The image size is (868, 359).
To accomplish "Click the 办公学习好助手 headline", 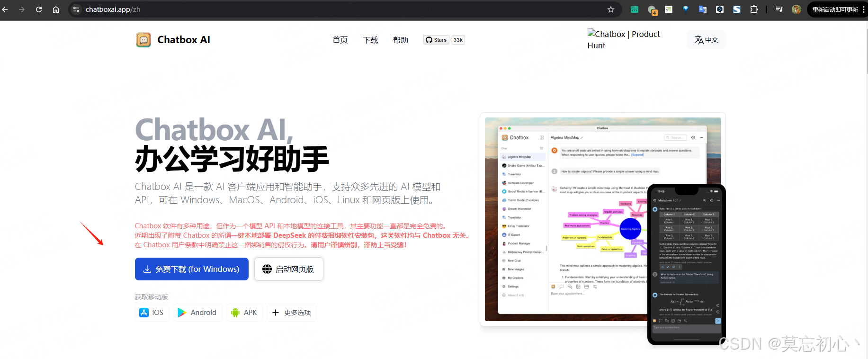I will (232, 159).
